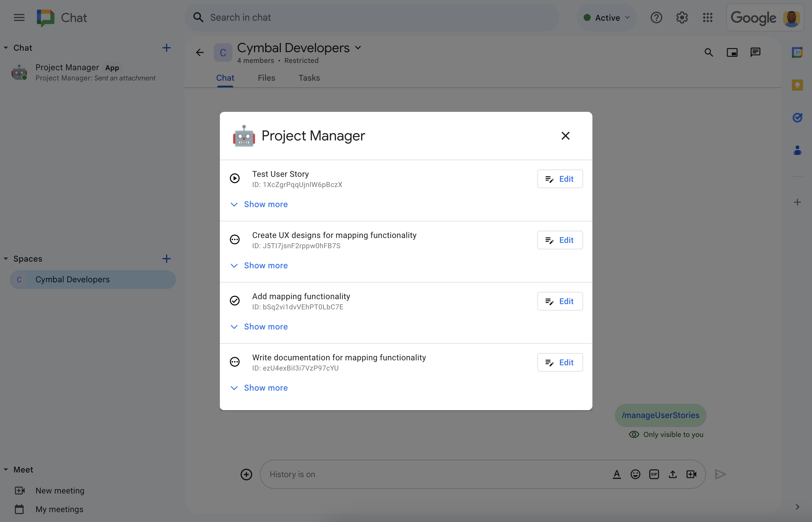Expand Show more for Create UX designs task

tap(266, 265)
